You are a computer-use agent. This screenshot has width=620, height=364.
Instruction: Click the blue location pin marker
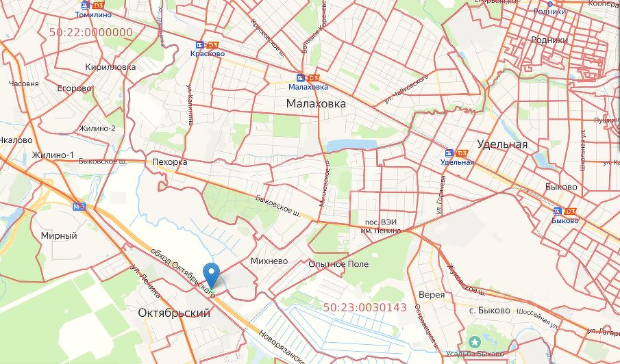click(211, 276)
